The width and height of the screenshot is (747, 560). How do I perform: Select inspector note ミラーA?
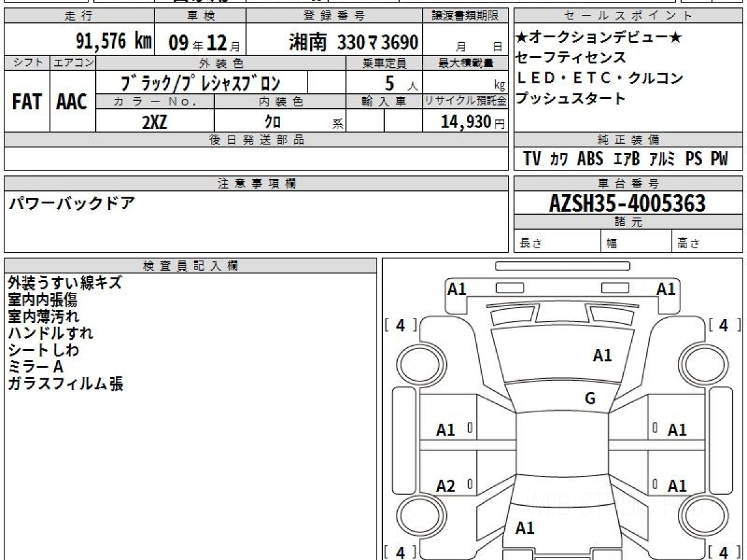click(35, 366)
